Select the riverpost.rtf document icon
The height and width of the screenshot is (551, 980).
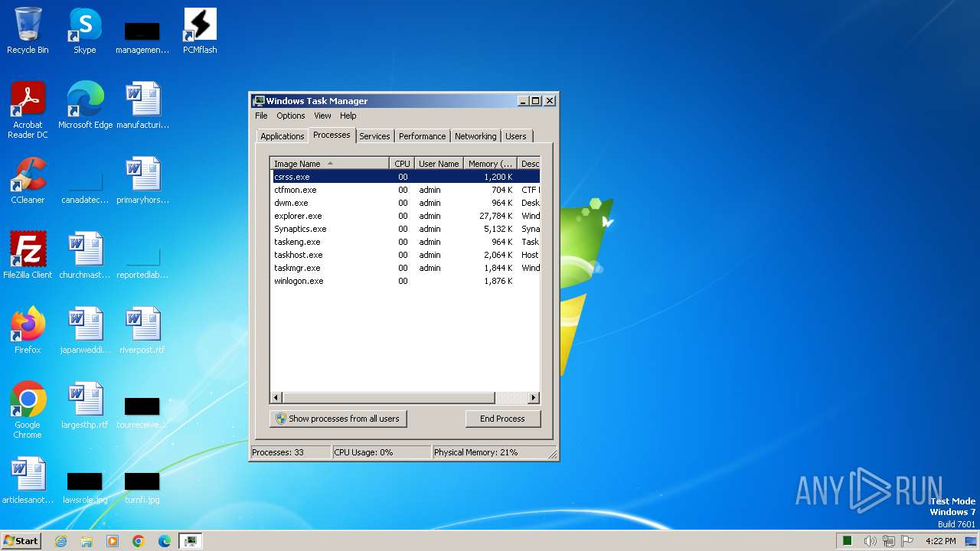[142, 330]
